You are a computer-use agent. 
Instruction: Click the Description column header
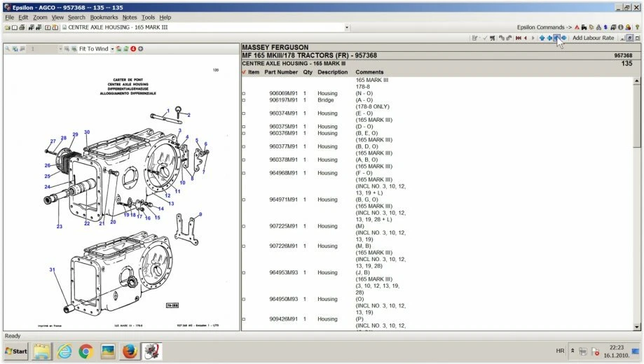pyautogui.click(x=333, y=72)
